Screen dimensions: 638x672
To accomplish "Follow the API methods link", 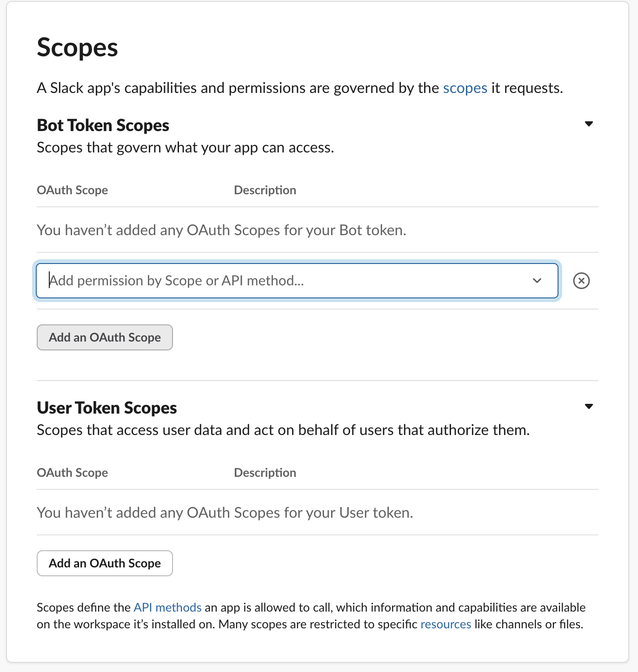I will coord(167,607).
